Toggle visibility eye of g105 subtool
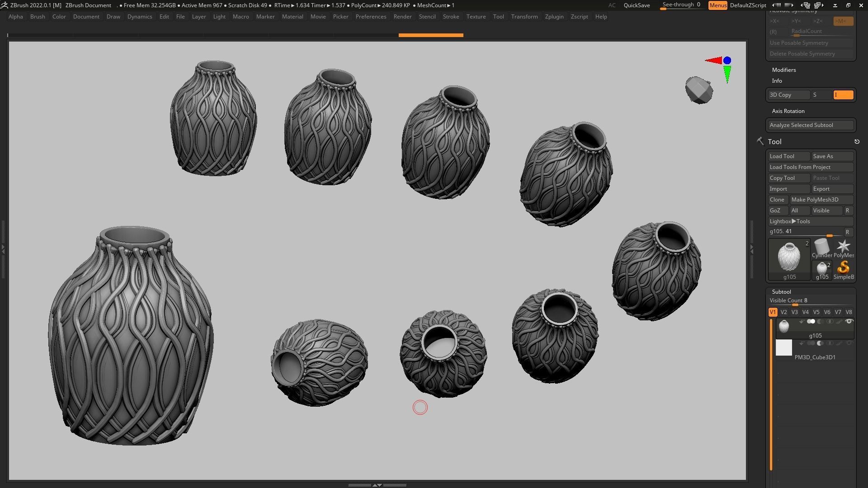 tap(849, 322)
